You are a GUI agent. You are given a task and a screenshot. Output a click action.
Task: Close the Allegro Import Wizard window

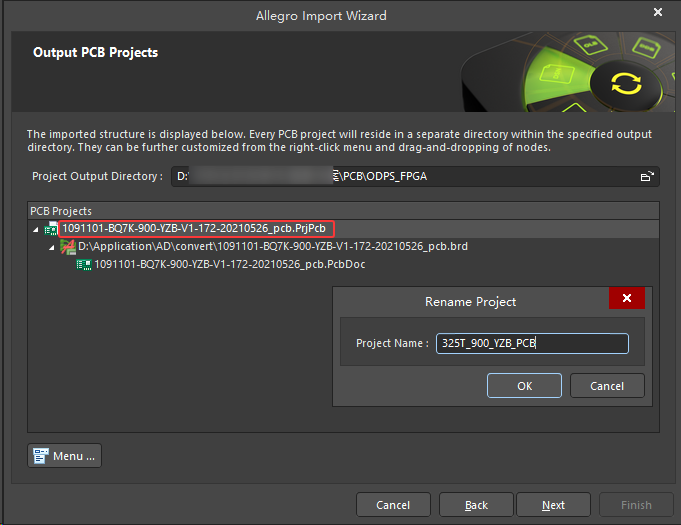658,12
